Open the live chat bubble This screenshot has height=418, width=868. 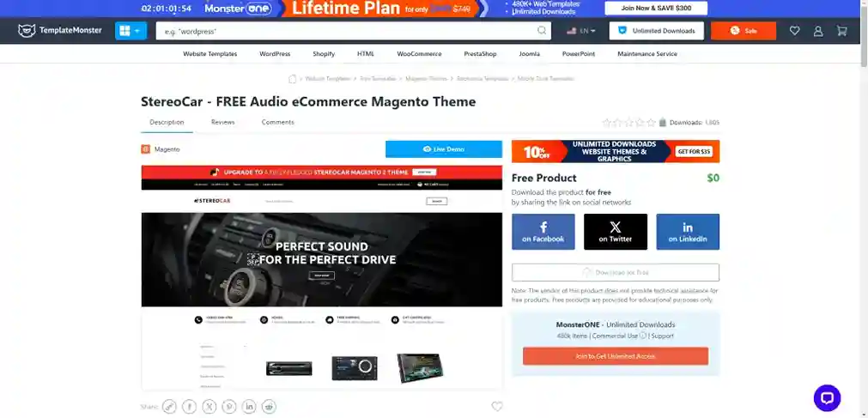(x=827, y=398)
